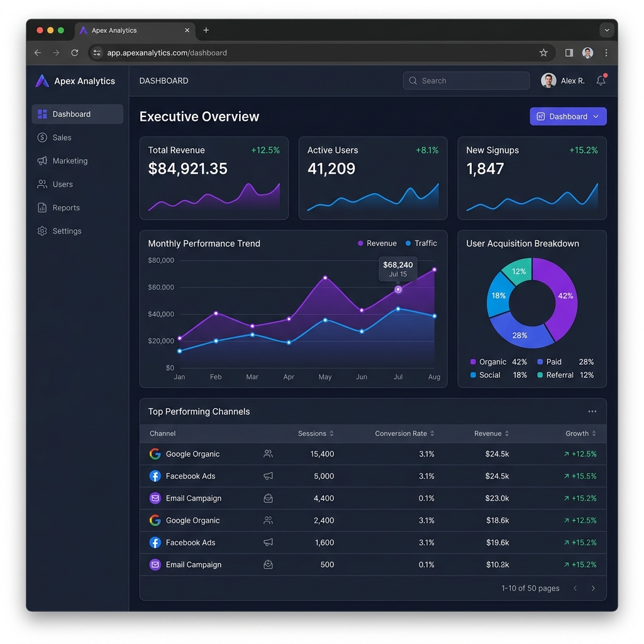Select the Sales sidebar icon
The width and height of the screenshot is (644, 644).
42,137
